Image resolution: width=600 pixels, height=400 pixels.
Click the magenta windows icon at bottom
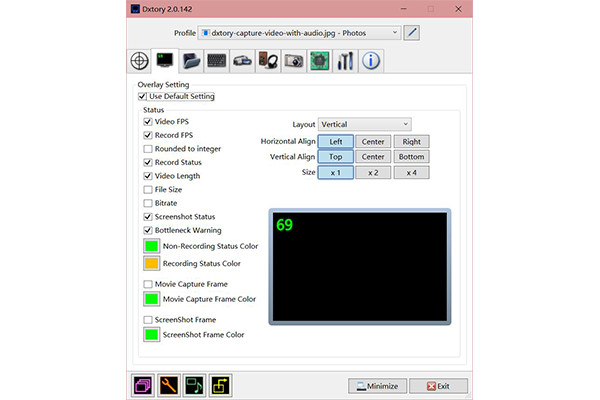(x=143, y=385)
